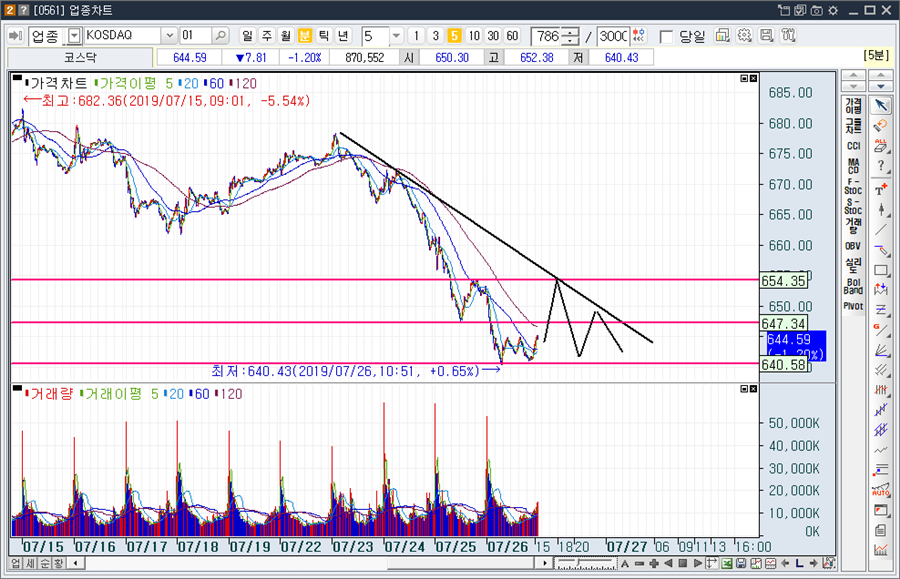This screenshot has width=900, height=579.
Task: Click the 1 minute interval button
Action: pyautogui.click(x=416, y=36)
